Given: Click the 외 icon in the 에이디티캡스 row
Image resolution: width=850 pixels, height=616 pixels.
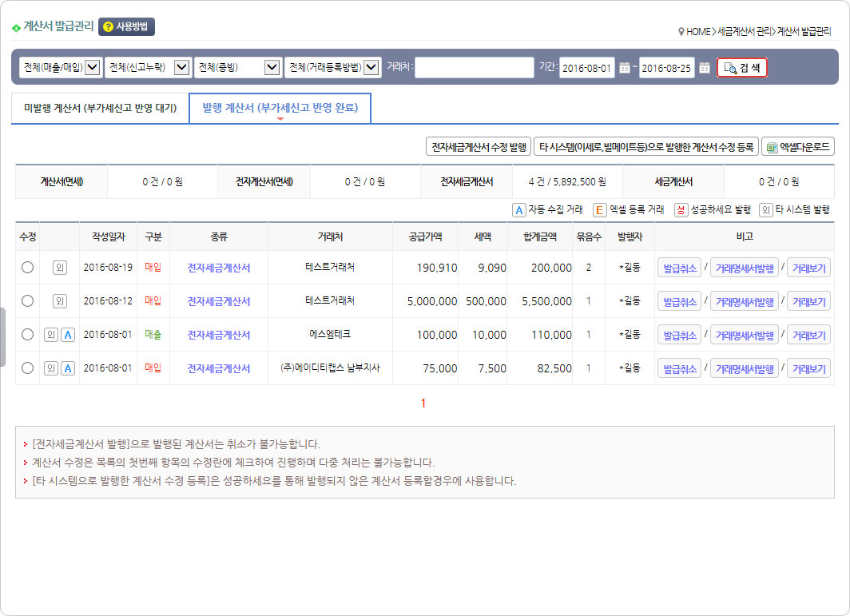Looking at the screenshot, I should (x=51, y=368).
